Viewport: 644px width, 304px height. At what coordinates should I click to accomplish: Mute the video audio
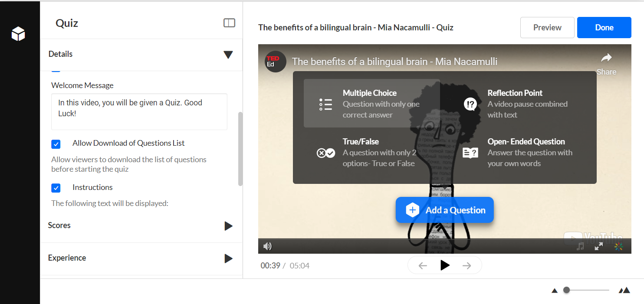268,246
